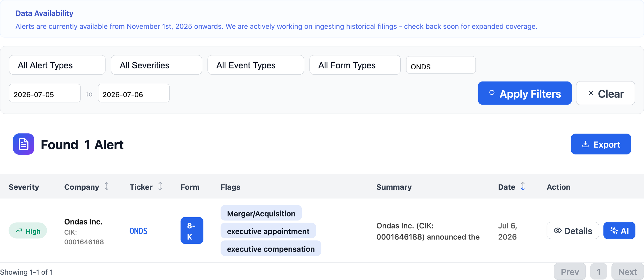Screen dimensions: 644x280
Task: Select the Merger/Acquisition flag
Action: coord(261,213)
